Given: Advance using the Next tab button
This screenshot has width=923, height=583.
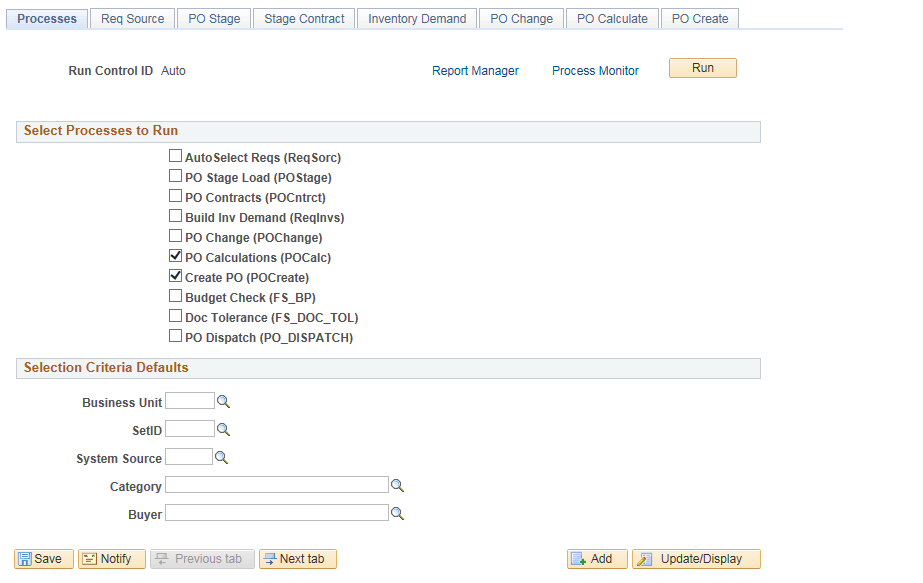Looking at the screenshot, I should (x=297, y=558).
